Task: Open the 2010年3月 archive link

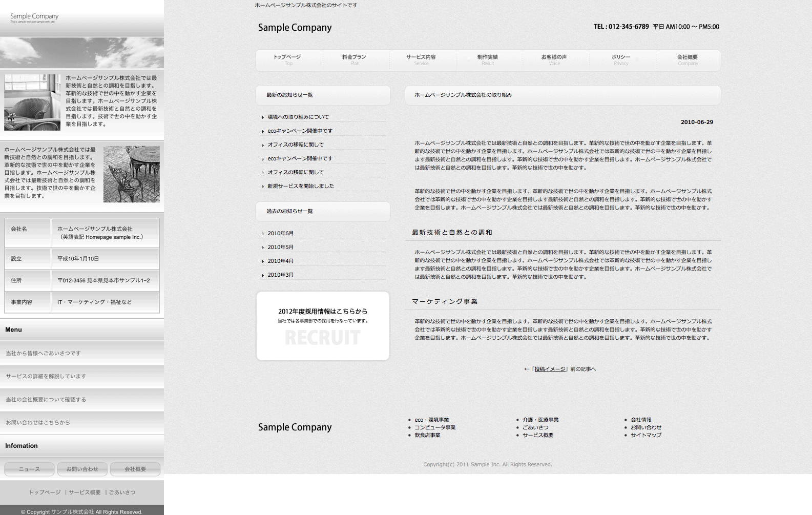Action: 280,275
